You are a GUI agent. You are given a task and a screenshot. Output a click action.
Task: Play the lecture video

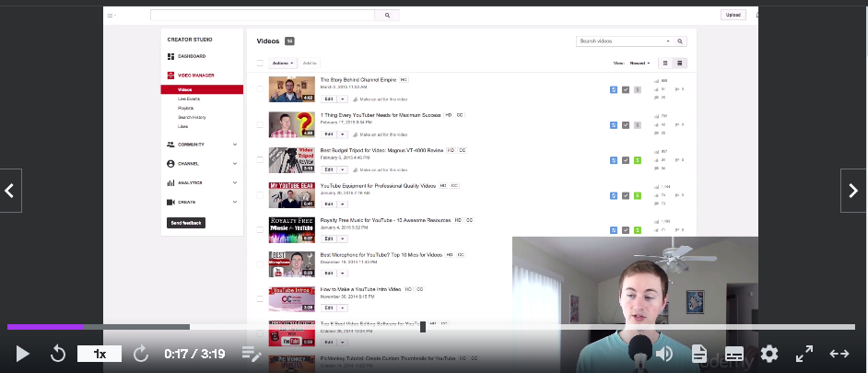pos(22,354)
